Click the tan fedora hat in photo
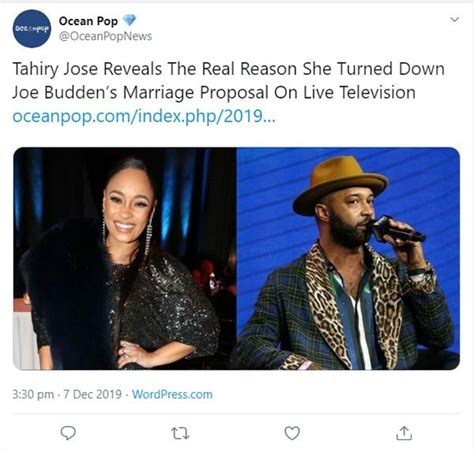 (340, 184)
